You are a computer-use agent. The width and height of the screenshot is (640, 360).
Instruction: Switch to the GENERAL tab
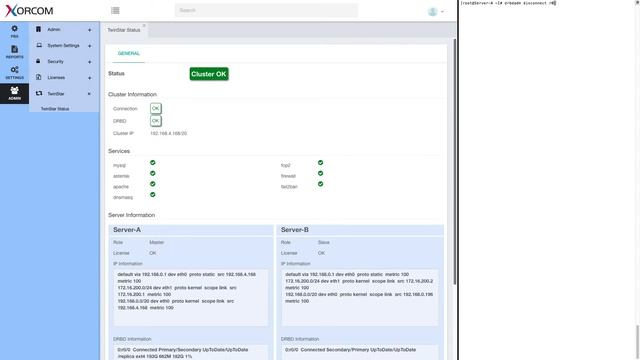click(129, 53)
